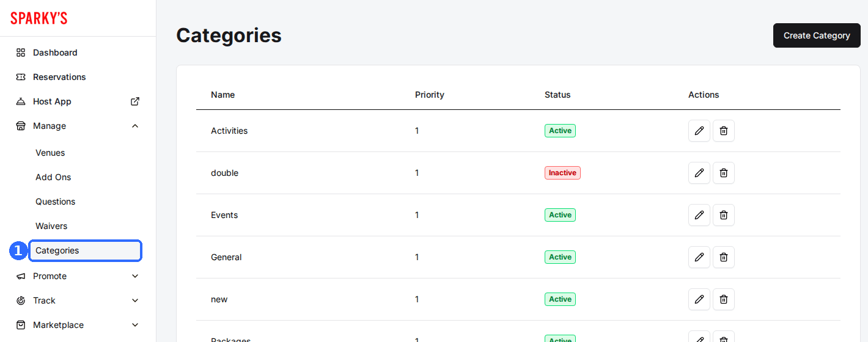Click the Host App bell icon
Viewport: 868px width, 342px height.
click(x=21, y=101)
